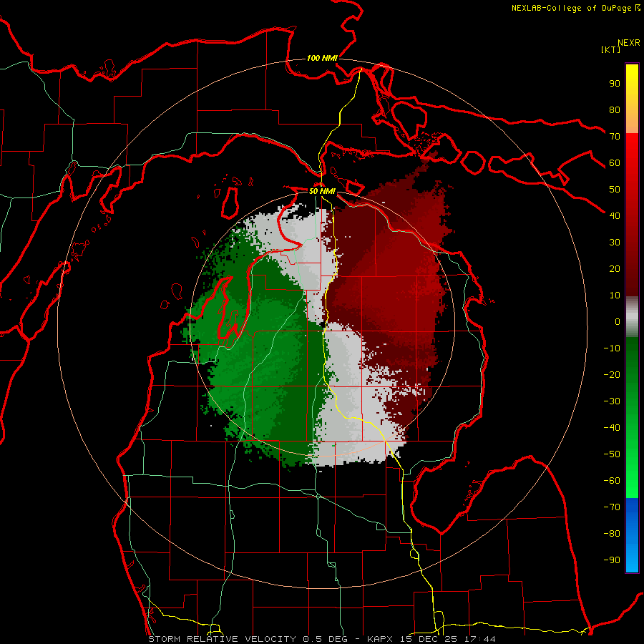The height and width of the screenshot is (644, 644).
Task: Click the 20 value on velocity scale
Action: point(615,268)
